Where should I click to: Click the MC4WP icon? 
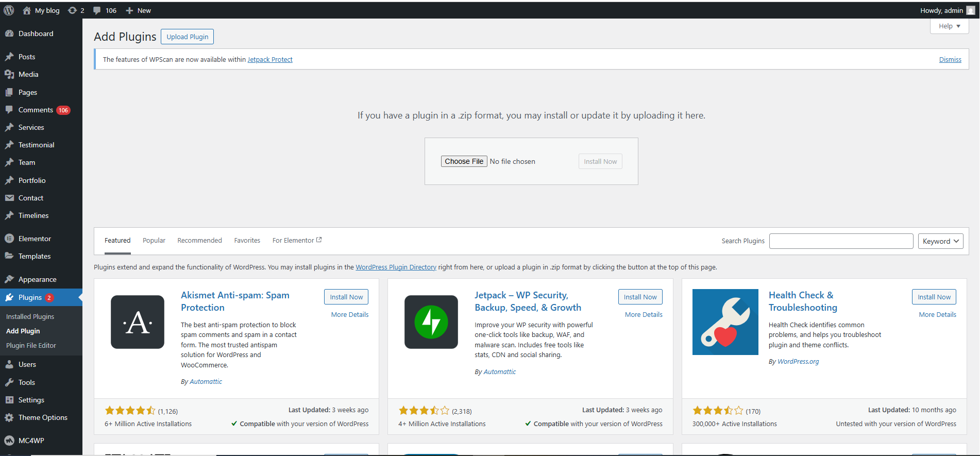tap(9, 441)
